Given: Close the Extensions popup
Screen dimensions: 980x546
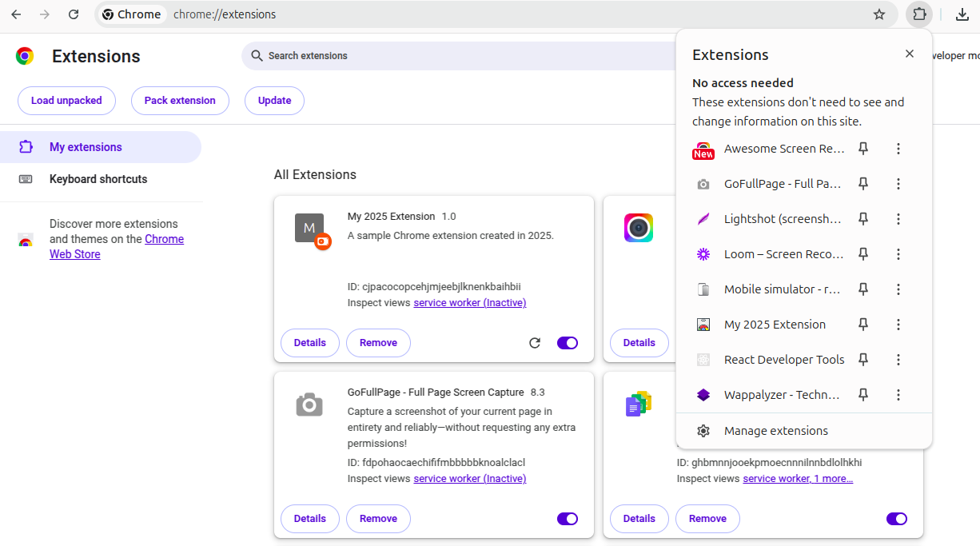Looking at the screenshot, I should tap(910, 54).
